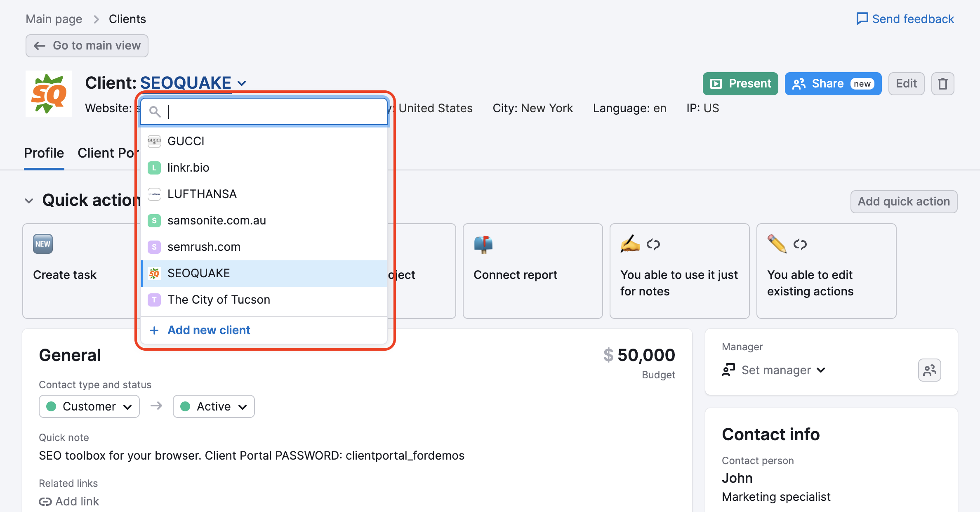Open the Customer contact type dropdown
980x512 pixels.
click(x=89, y=406)
